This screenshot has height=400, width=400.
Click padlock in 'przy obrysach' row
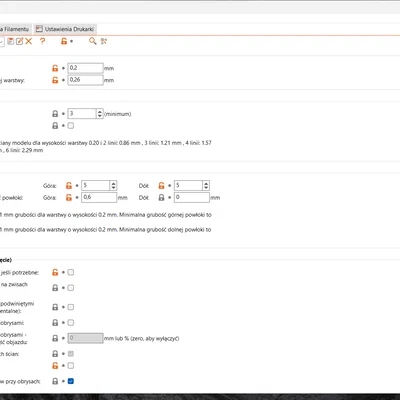coord(55,381)
